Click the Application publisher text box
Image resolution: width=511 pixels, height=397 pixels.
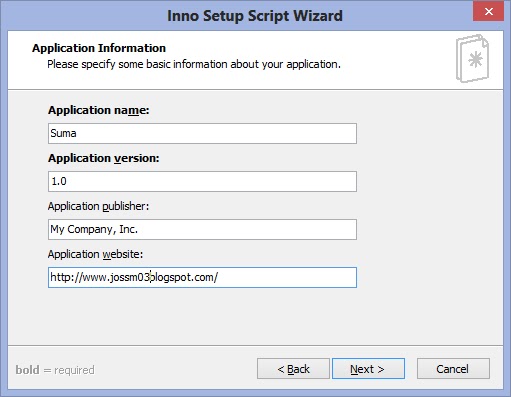(x=202, y=230)
